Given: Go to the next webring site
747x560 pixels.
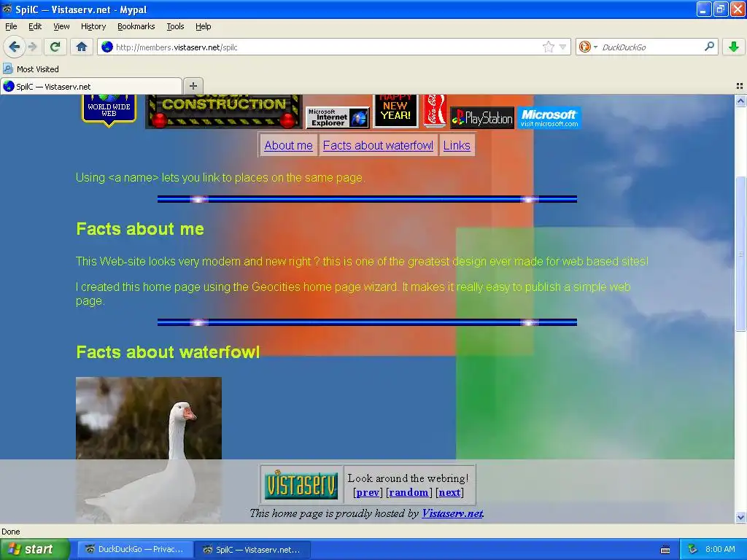Looking at the screenshot, I should coord(449,492).
